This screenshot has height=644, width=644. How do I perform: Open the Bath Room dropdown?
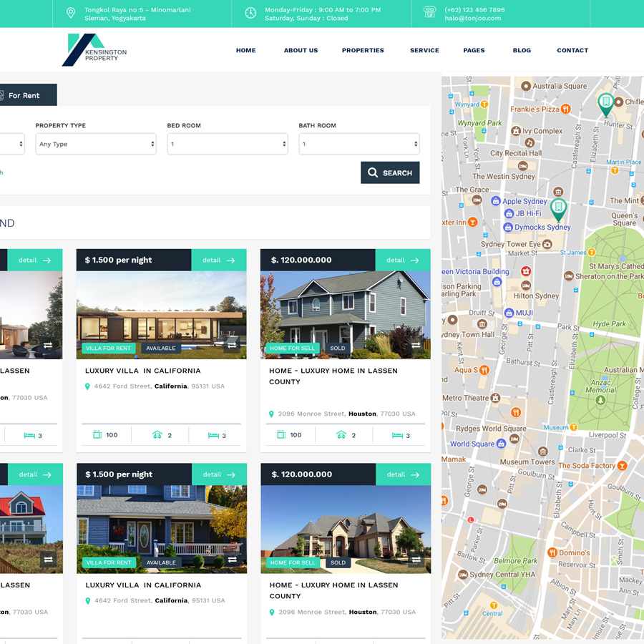[x=359, y=144]
